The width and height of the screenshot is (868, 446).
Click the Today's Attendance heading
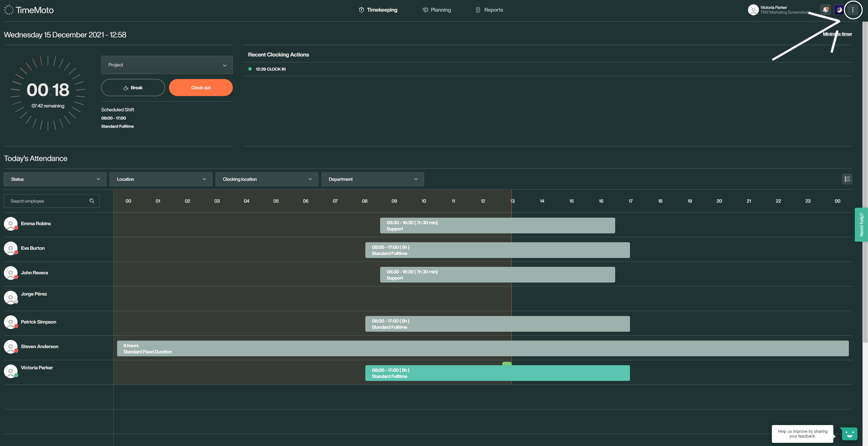point(35,158)
